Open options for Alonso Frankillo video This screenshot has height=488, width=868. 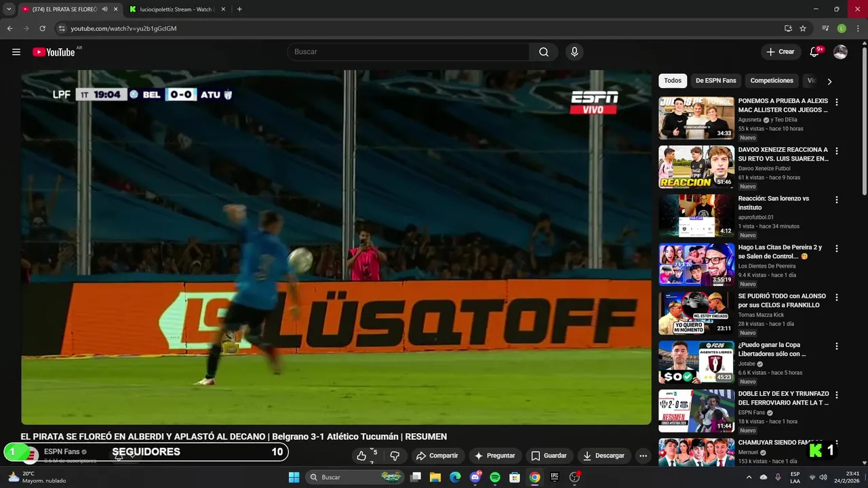836,298
